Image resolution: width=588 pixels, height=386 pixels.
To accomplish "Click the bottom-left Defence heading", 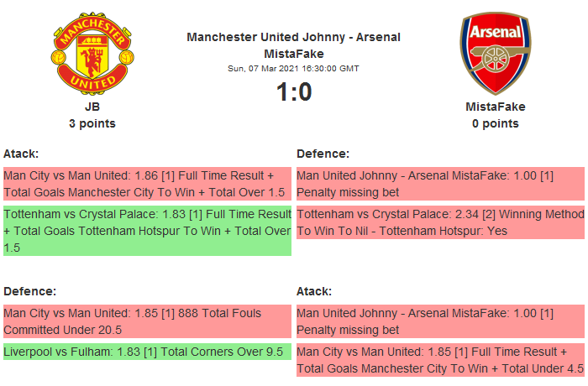I will click(30, 291).
